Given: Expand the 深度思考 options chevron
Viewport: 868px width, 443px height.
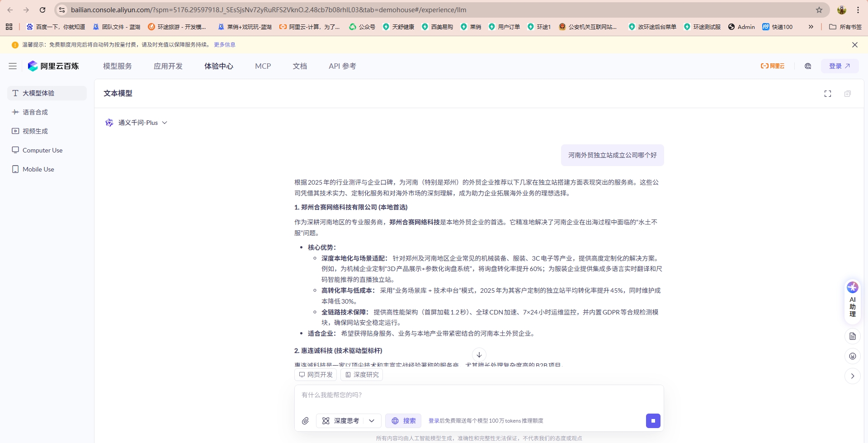Looking at the screenshot, I should 372,420.
